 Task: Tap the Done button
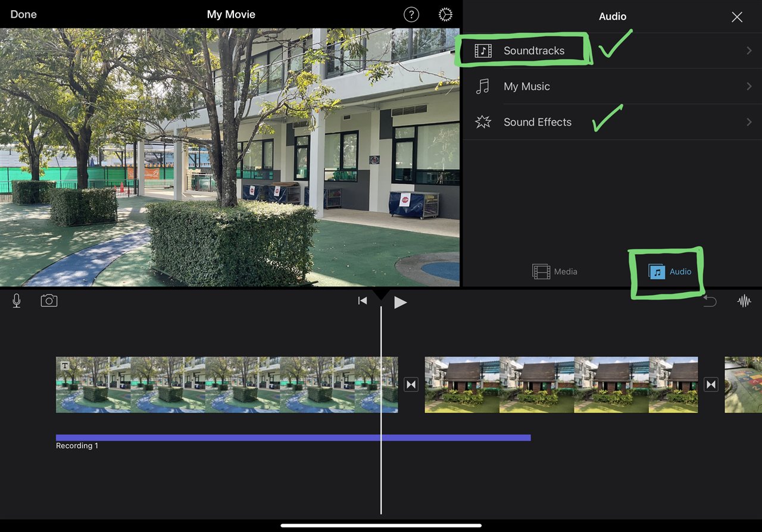[x=23, y=14]
